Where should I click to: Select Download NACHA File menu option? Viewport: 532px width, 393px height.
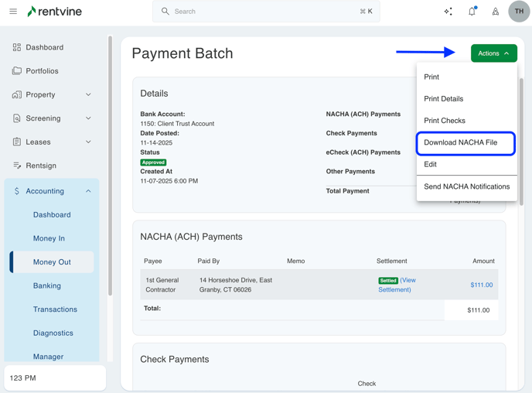461,142
